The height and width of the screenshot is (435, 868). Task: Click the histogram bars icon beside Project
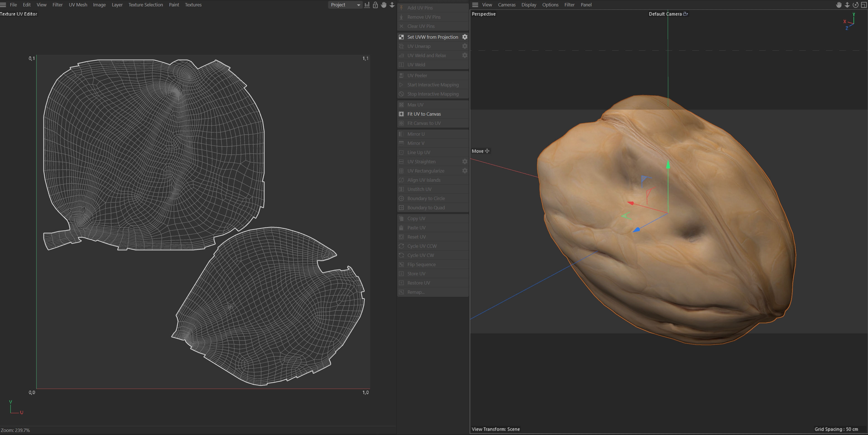367,5
